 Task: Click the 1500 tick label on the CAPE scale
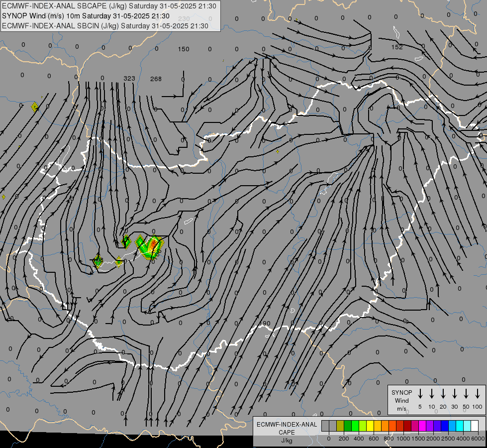tap(418, 439)
